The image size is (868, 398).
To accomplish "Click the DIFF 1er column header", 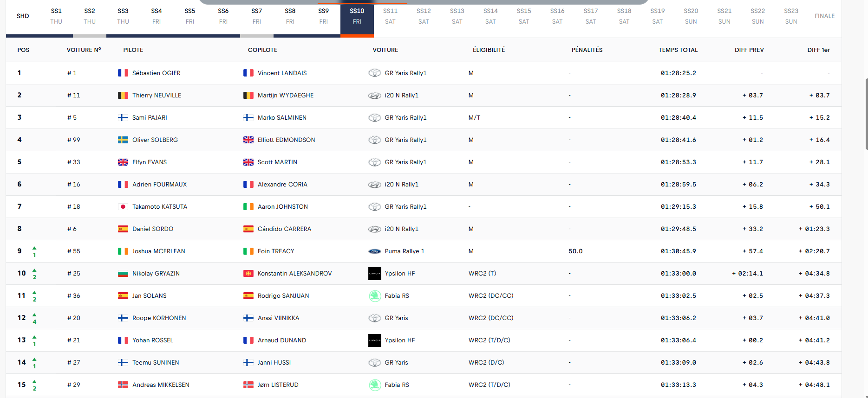I will pyautogui.click(x=819, y=50).
